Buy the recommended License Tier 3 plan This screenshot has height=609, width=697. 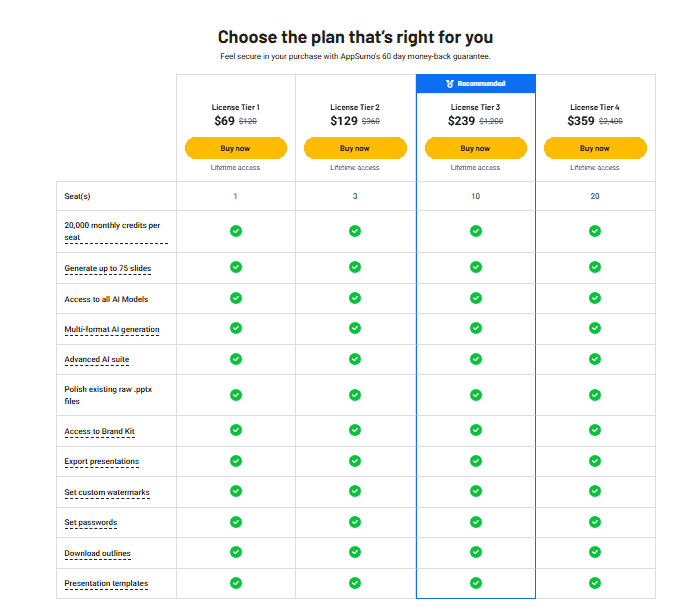tap(475, 148)
